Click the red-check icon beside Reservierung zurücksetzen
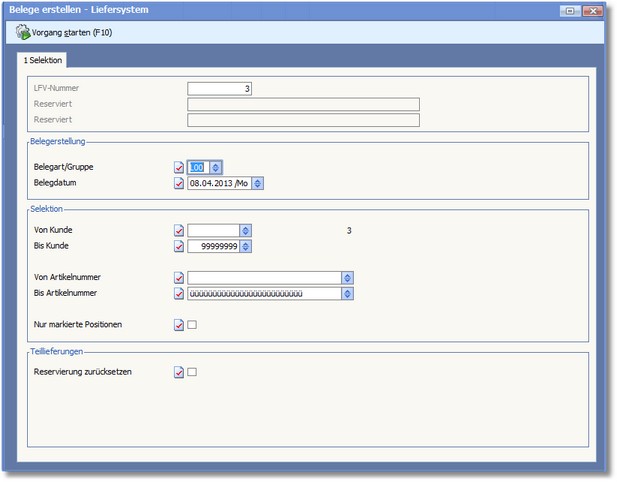Image resolution: width=617 pixels, height=482 pixels. [179, 372]
